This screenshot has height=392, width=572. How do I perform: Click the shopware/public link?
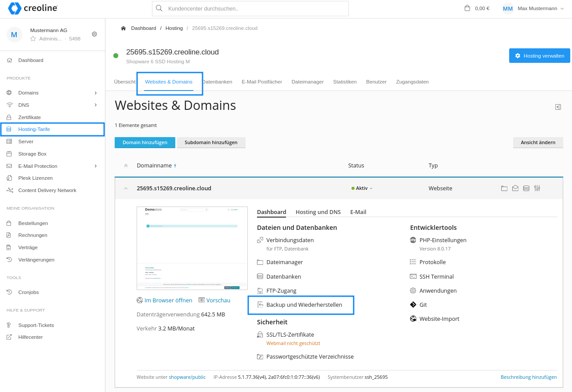pyautogui.click(x=187, y=377)
